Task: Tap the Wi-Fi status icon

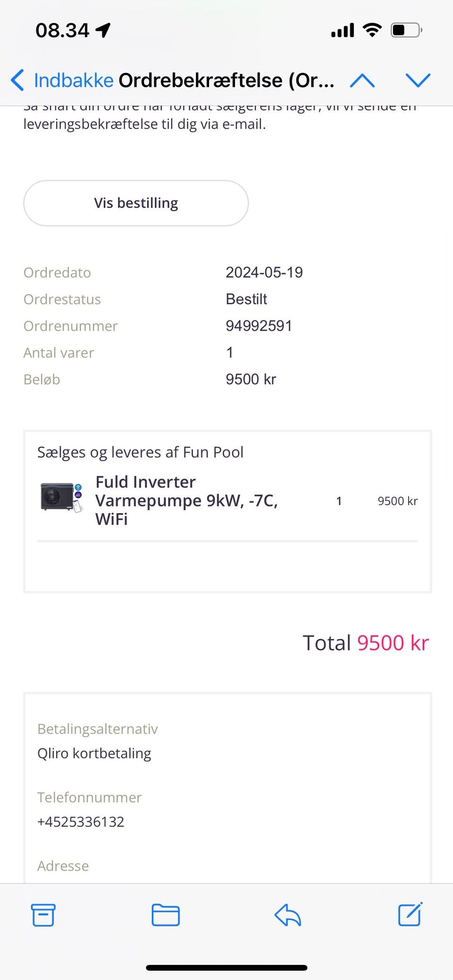Action: (372, 31)
